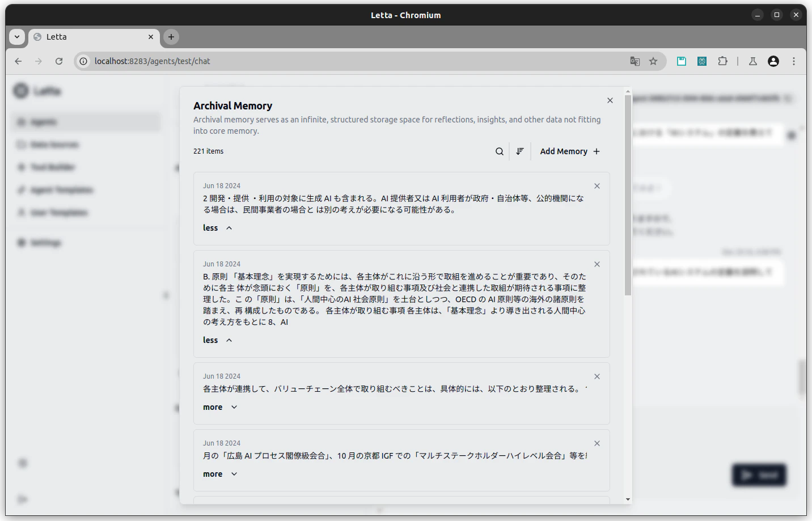Viewport: 812px width, 521px height.
Task: Open a new browser tab
Action: tap(171, 37)
